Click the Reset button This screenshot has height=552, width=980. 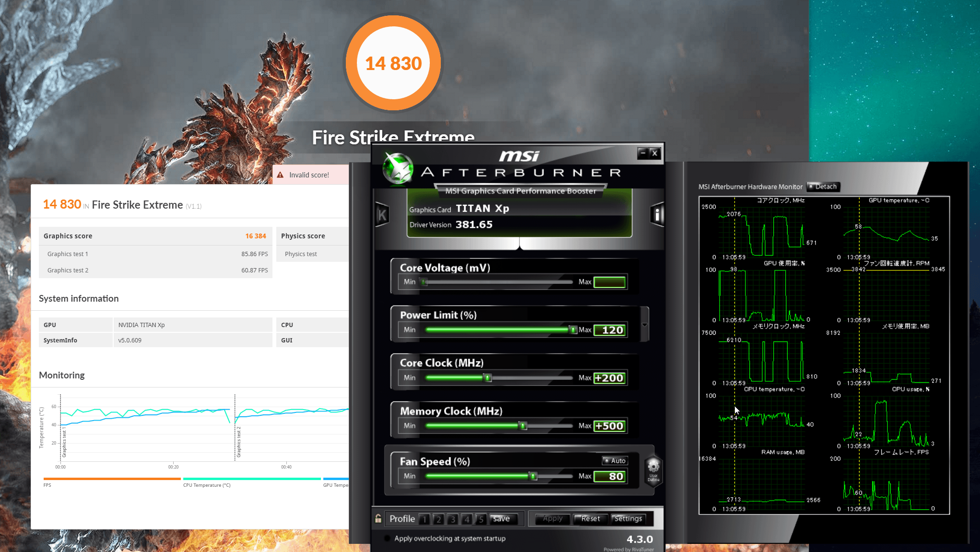tap(590, 519)
